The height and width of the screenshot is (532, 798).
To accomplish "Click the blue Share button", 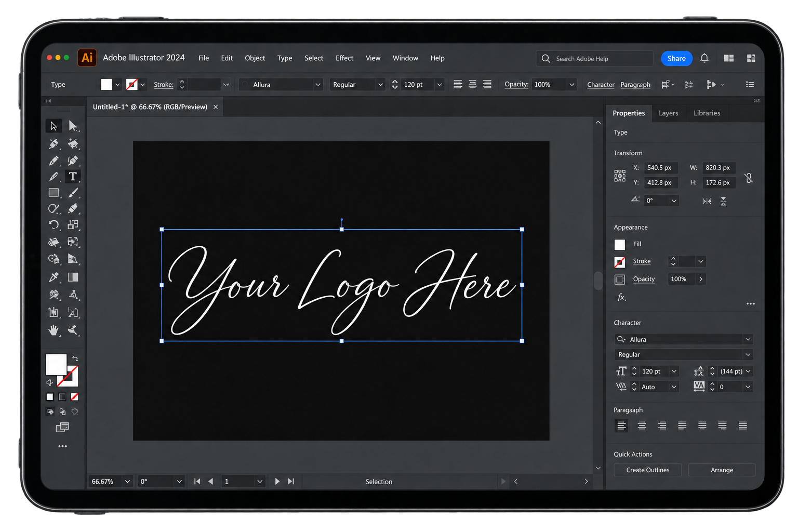I will 676,59.
